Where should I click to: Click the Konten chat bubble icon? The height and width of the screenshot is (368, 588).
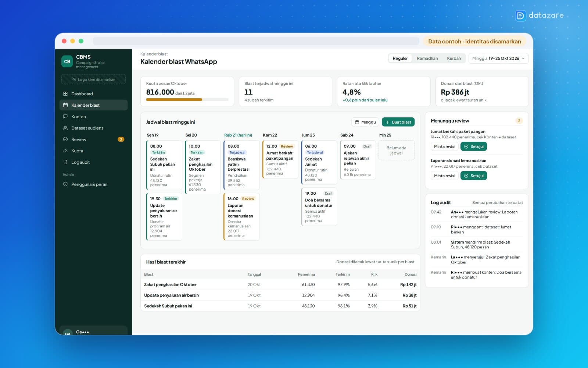coord(65,117)
